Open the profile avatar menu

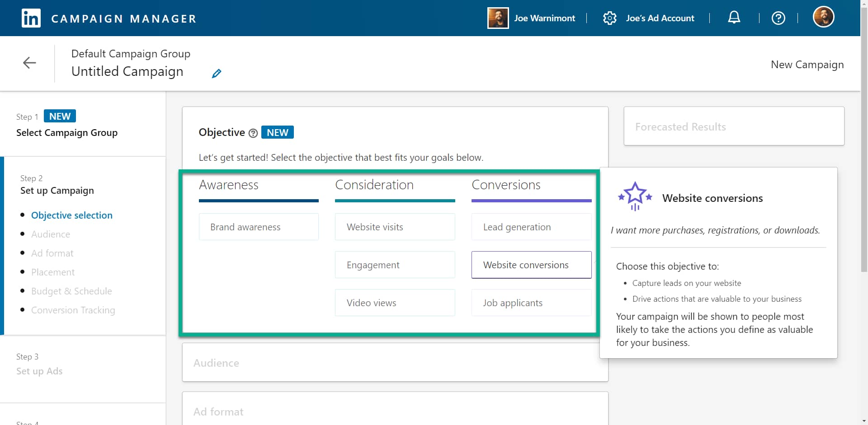tap(824, 17)
